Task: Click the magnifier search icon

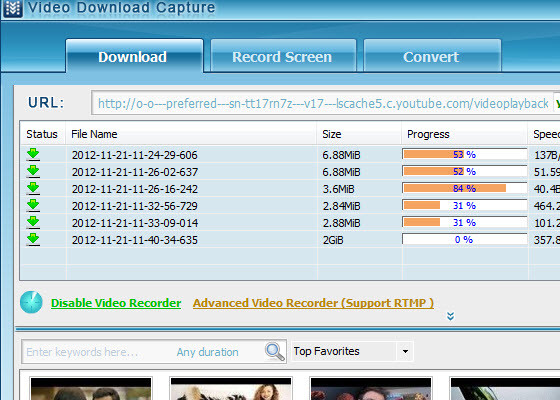Action: click(x=275, y=351)
